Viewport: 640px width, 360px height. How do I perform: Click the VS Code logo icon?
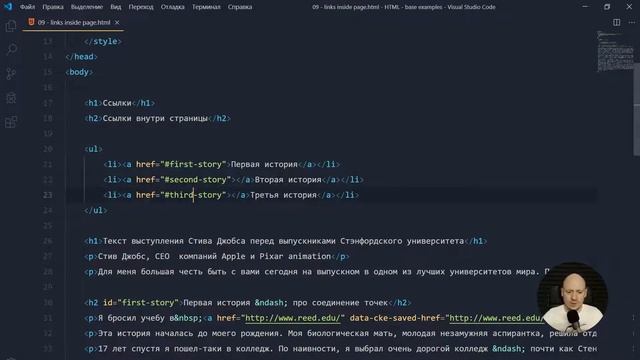coord(8,7)
